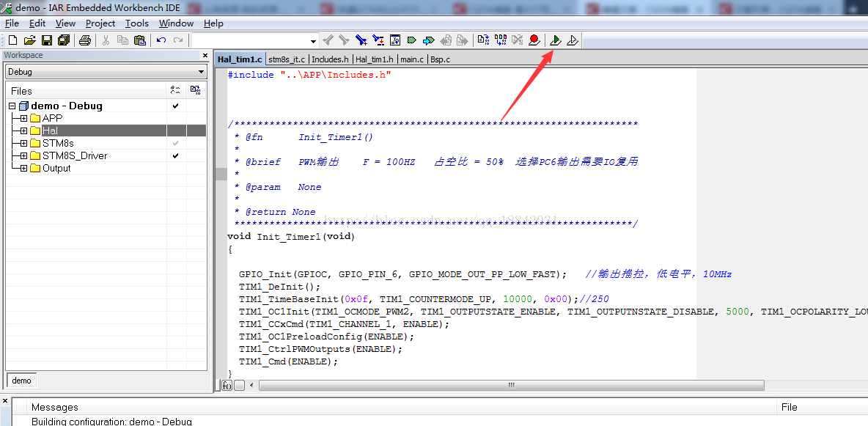
Task: Close the Workspace panel
Action: click(205, 56)
